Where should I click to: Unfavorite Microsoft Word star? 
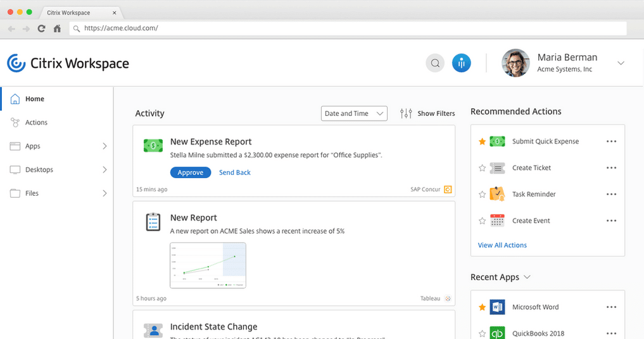click(x=482, y=307)
